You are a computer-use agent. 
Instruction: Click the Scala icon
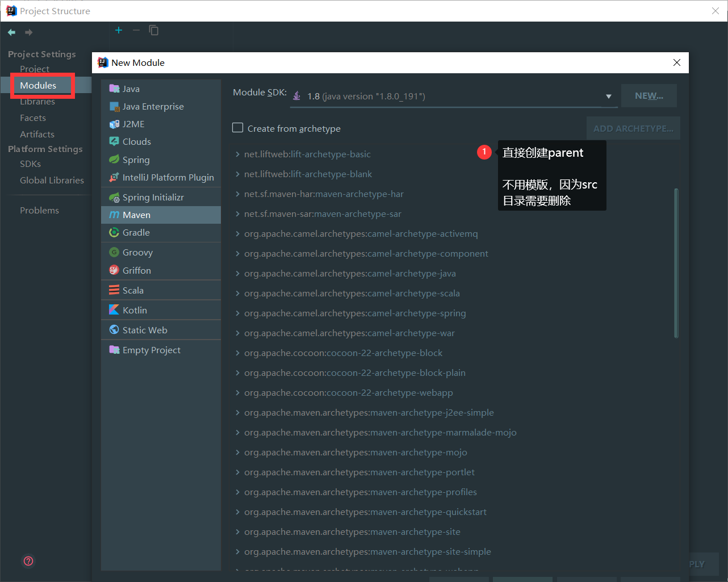click(114, 290)
